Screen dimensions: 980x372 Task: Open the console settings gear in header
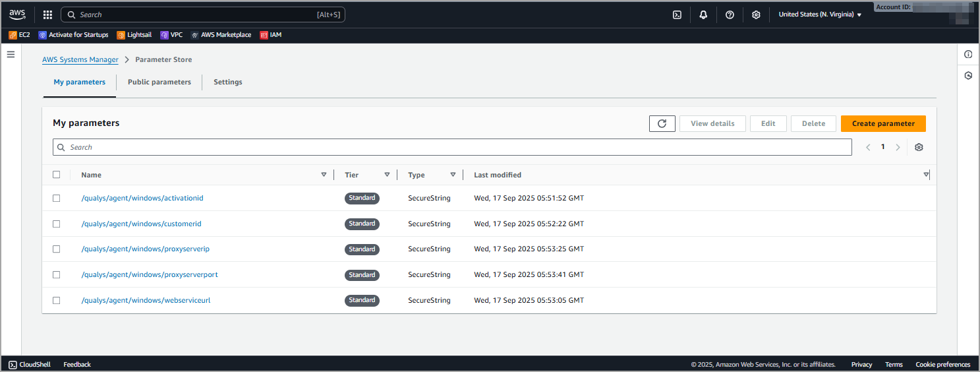[x=756, y=15]
